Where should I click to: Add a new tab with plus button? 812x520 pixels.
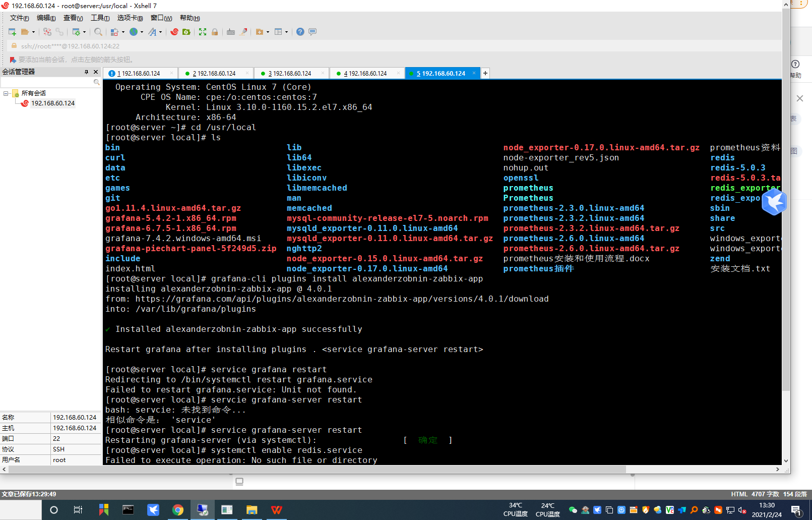coord(485,73)
